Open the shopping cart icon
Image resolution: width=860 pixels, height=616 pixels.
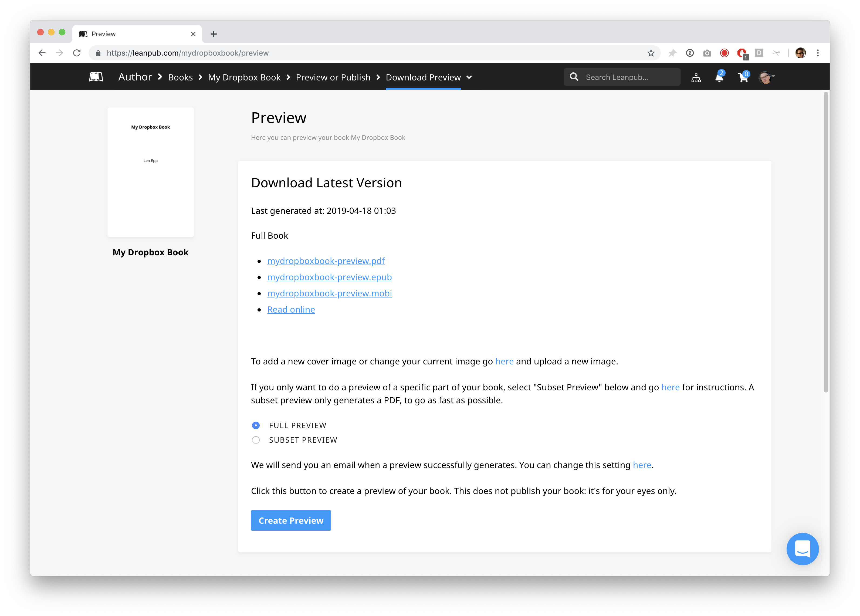[x=743, y=77]
